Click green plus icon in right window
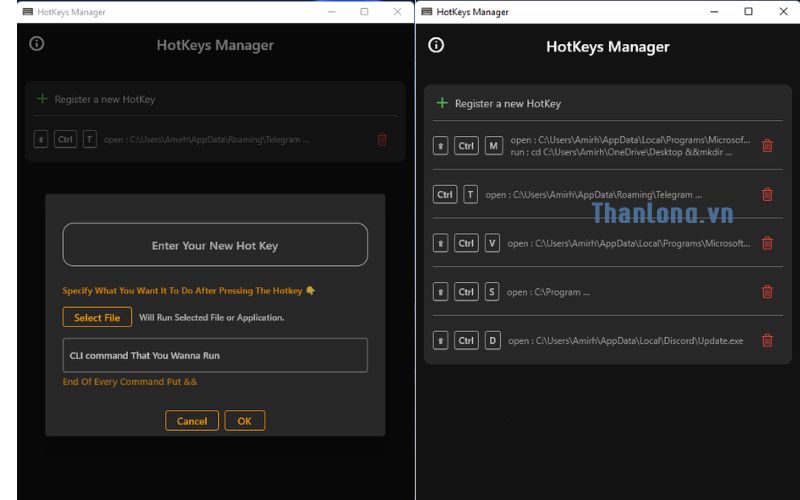The image size is (800, 500). pyautogui.click(x=442, y=103)
